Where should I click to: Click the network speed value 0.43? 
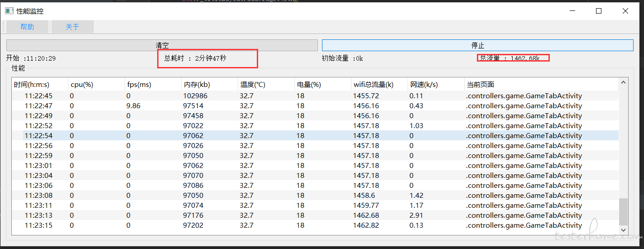click(x=416, y=105)
